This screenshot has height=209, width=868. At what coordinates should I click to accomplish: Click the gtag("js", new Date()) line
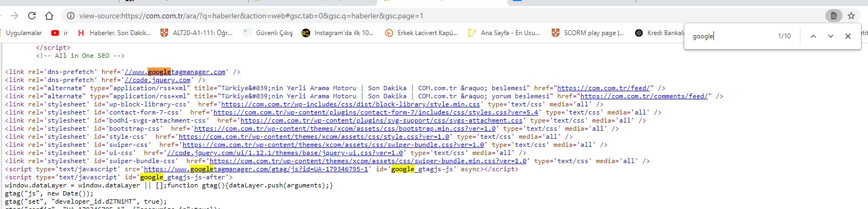pos(49,193)
